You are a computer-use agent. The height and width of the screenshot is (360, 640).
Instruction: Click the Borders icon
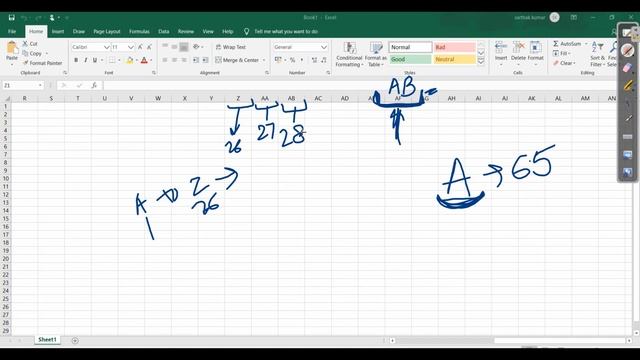(112, 60)
